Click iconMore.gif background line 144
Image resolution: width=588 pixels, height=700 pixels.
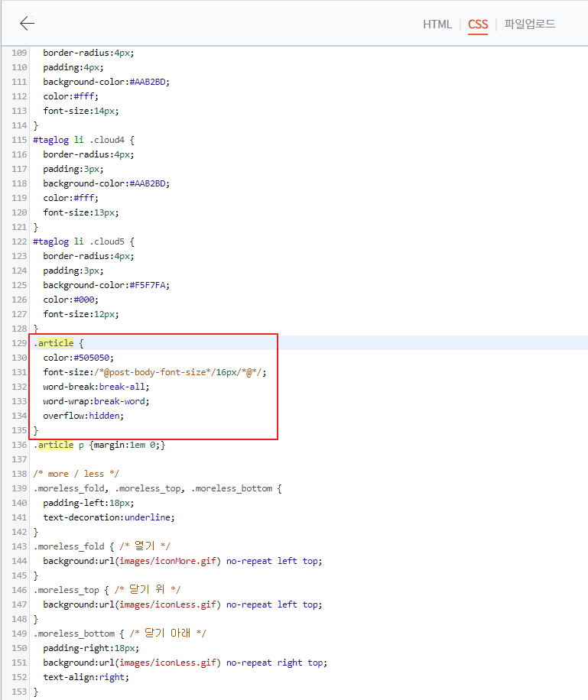(183, 561)
